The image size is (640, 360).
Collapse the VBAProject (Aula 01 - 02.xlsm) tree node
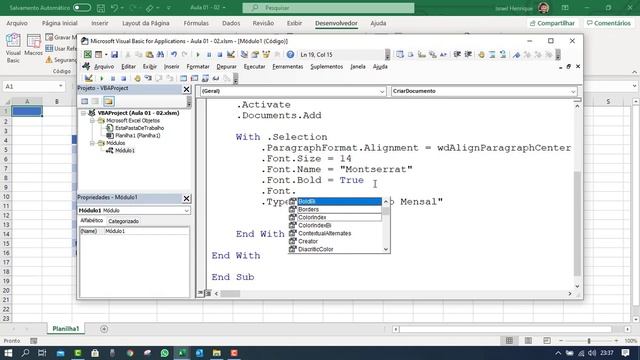pos(83,113)
